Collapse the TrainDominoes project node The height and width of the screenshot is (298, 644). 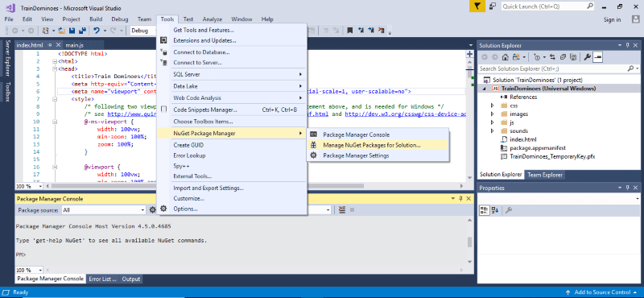pos(485,89)
